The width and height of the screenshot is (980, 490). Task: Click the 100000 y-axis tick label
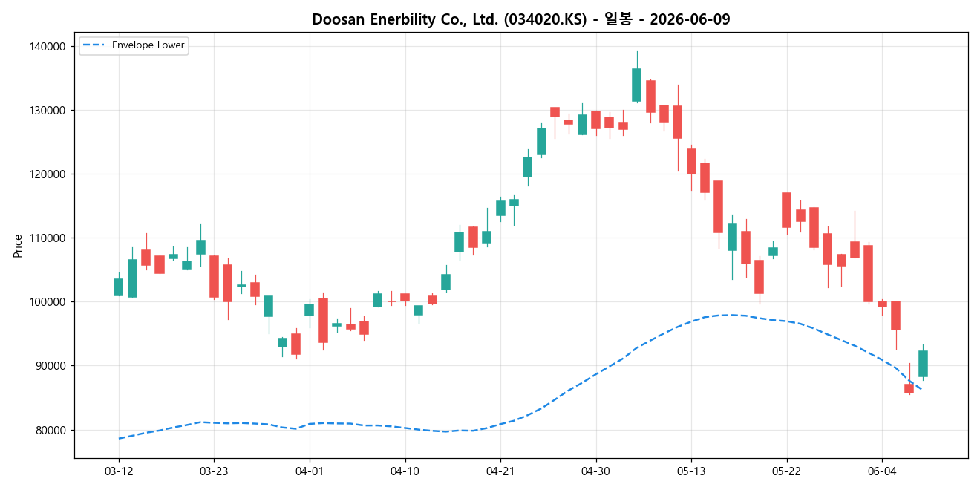coord(48,301)
